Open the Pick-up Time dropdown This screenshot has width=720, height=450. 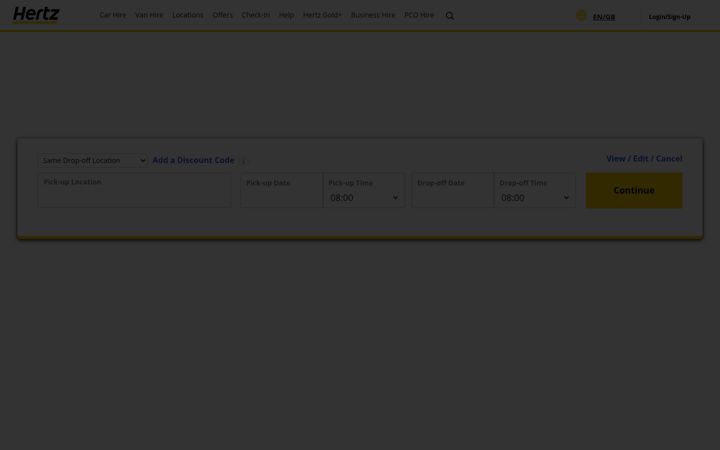pyautogui.click(x=364, y=197)
